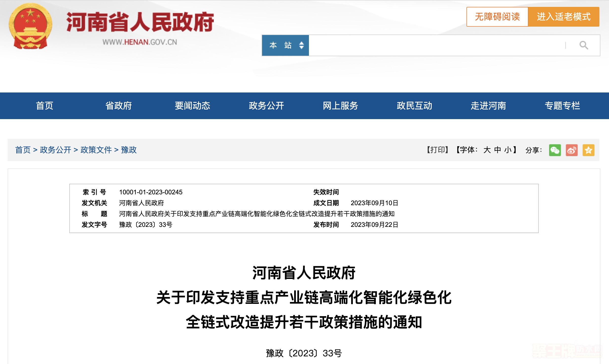Screen dimensions: 609x364
Task: Share via the red Weibo icon
Action: click(x=572, y=150)
